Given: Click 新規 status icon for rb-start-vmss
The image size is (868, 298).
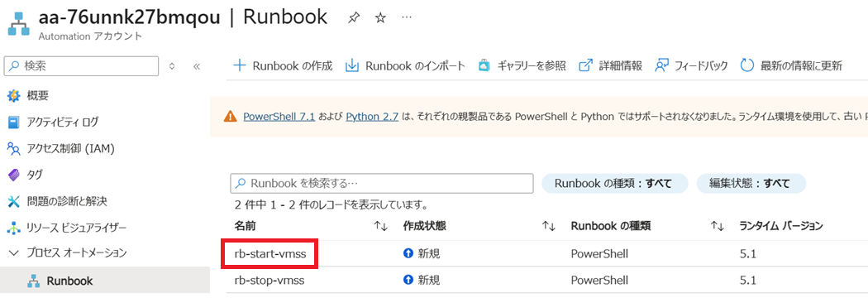Looking at the screenshot, I should [x=408, y=254].
